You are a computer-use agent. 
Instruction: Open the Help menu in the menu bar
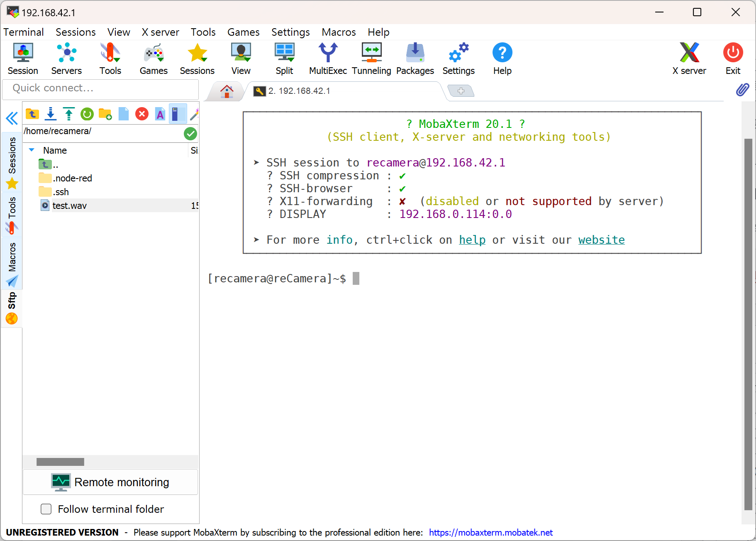click(378, 32)
